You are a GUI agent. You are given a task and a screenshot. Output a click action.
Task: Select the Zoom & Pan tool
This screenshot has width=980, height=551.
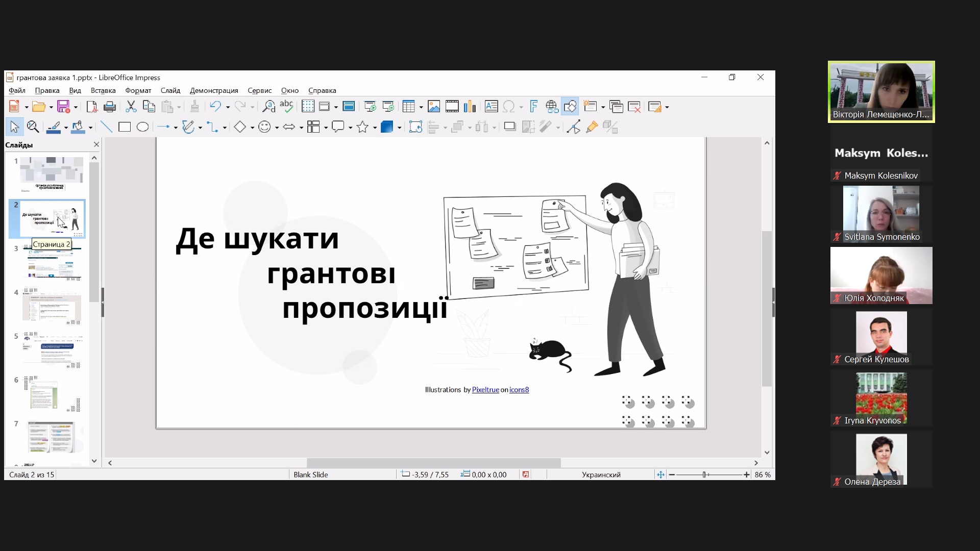pos(33,127)
